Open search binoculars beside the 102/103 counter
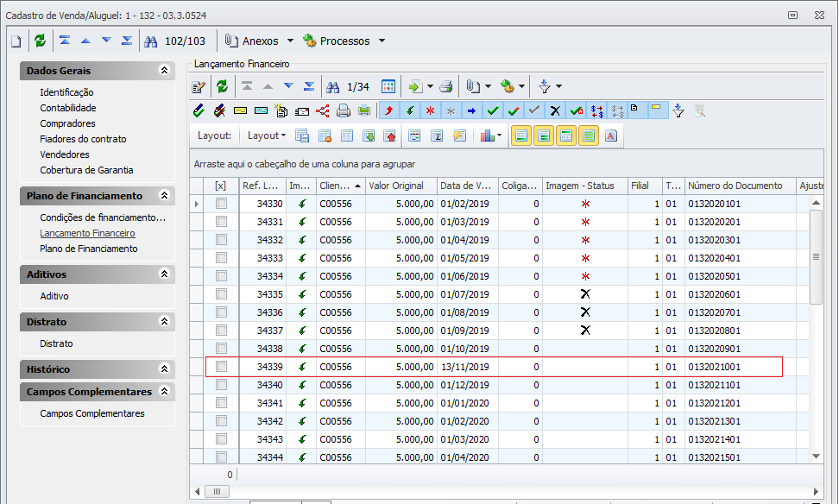 point(151,41)
